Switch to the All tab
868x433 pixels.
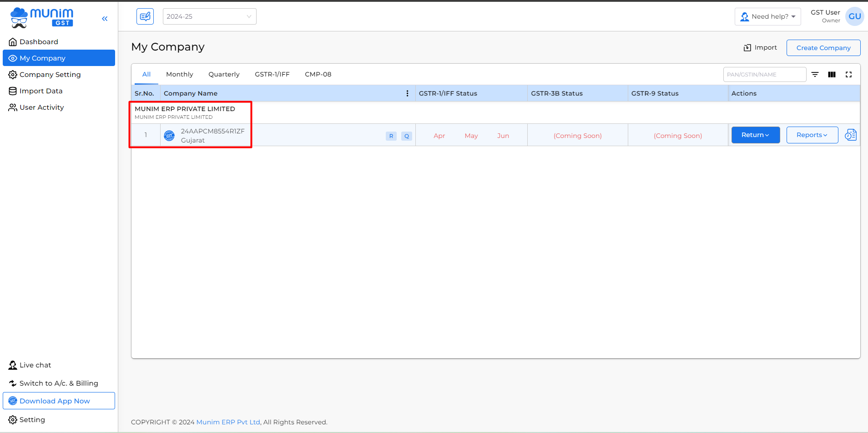tap(146, 74)
